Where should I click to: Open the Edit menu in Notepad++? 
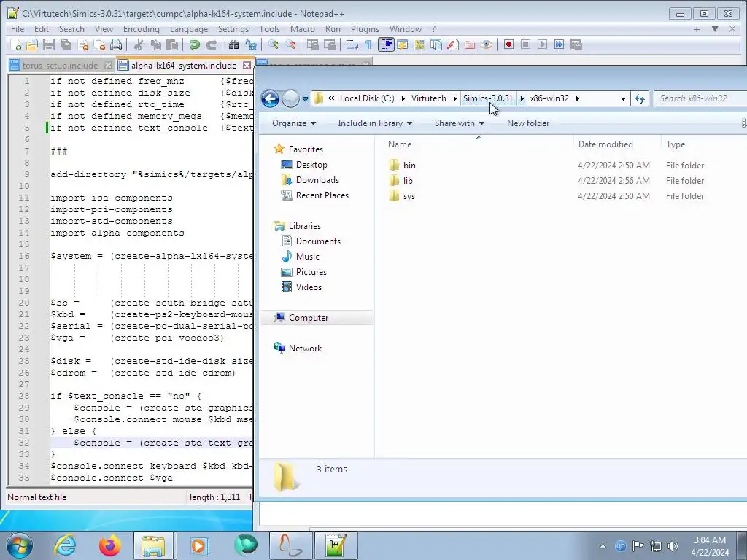(x=42, y=29)
